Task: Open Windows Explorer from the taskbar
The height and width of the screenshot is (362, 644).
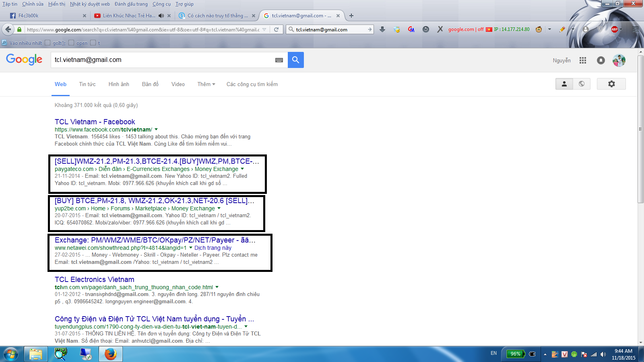Action: pos(36,354)
